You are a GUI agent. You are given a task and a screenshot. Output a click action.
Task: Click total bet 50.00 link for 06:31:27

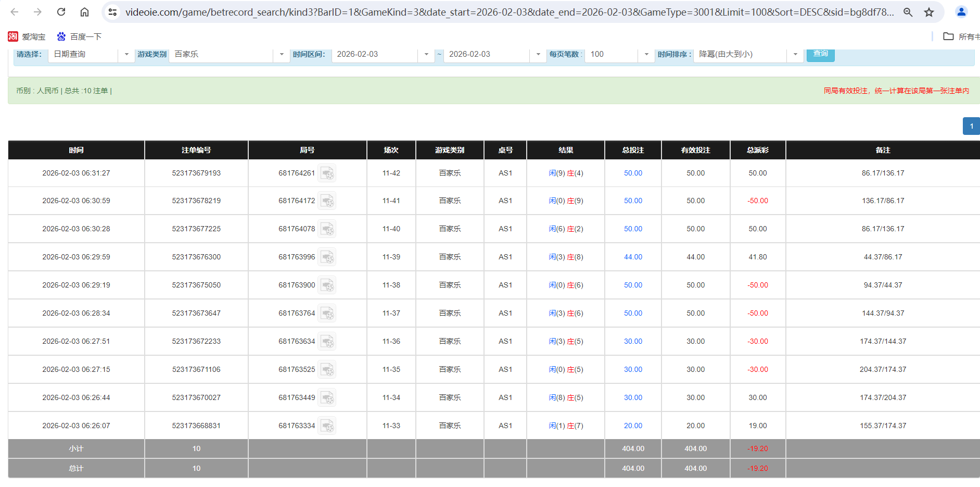point(633,173)
